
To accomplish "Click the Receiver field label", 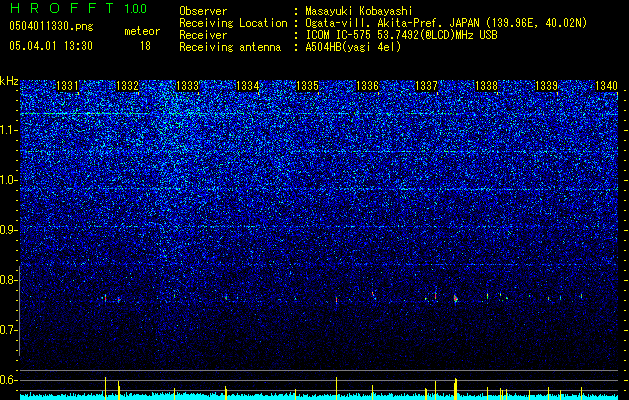I will [x=203, y=35].
